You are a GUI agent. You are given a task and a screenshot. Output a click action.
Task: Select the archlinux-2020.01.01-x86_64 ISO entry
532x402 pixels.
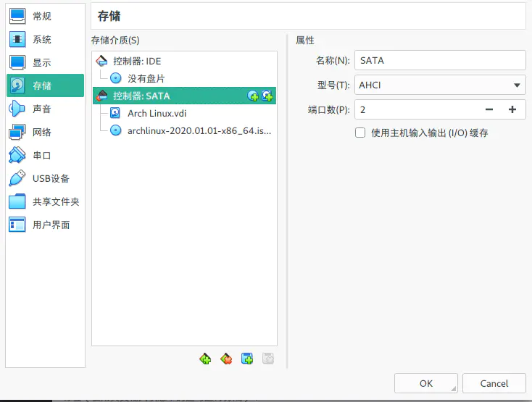tap(184, 130)
